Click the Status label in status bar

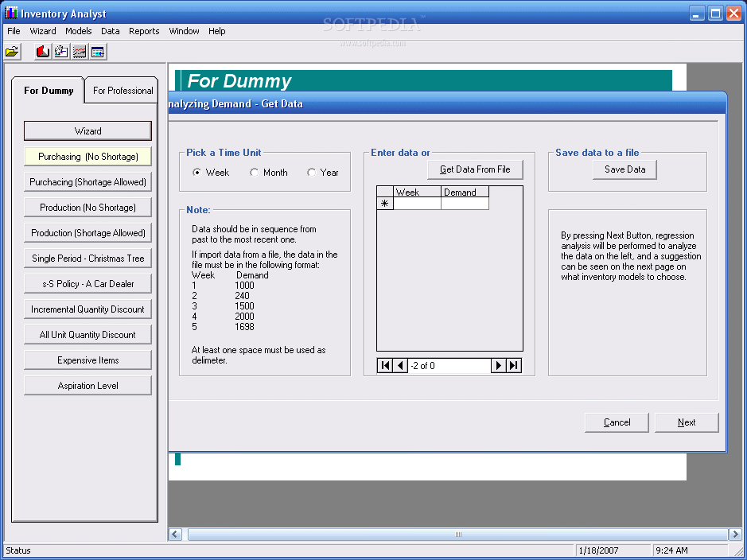tap(18, 550)
